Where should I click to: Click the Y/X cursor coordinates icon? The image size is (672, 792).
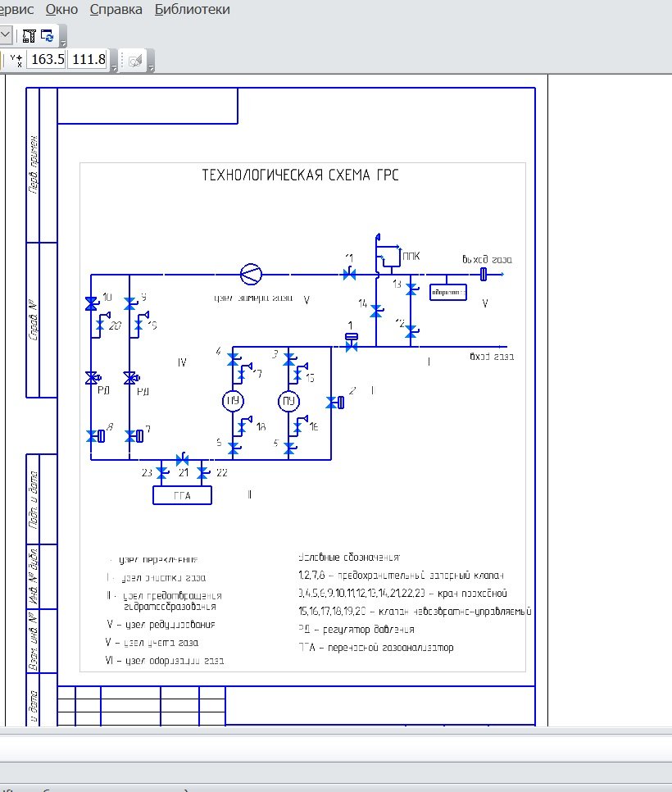16,60
